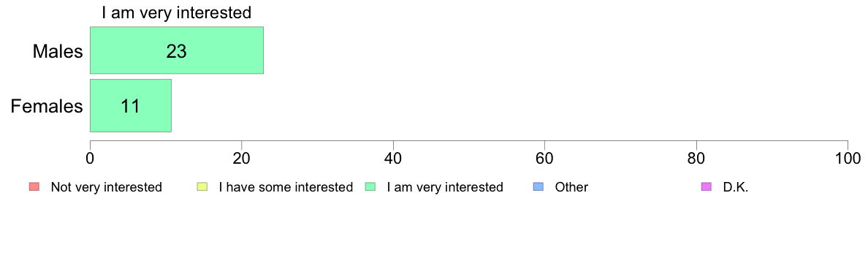Screen dimensions: 868x269
Task: Select the green I am very interested swatch
Action: point(370,187)
